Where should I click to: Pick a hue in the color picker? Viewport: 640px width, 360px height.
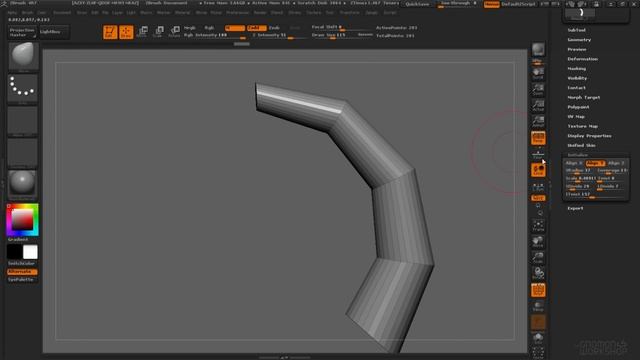(22, 220)
